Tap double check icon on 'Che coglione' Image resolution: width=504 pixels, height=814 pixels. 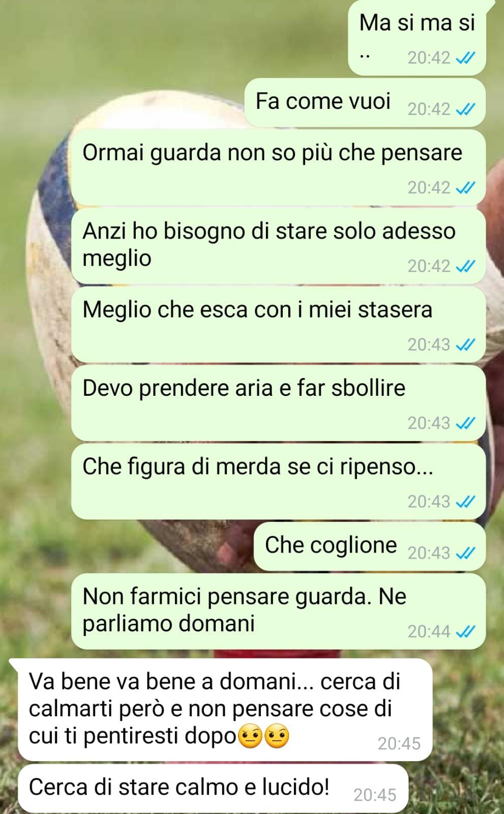465,553
